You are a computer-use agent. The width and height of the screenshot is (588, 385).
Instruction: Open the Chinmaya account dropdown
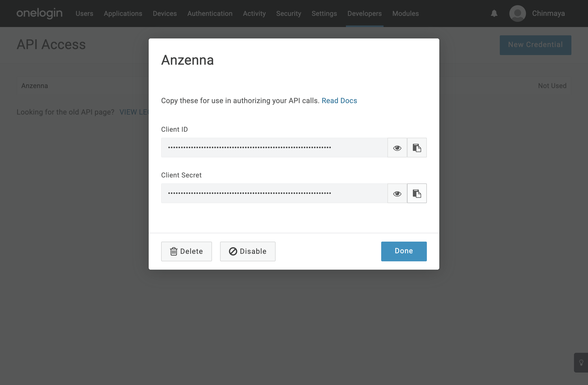pos(548,14)
